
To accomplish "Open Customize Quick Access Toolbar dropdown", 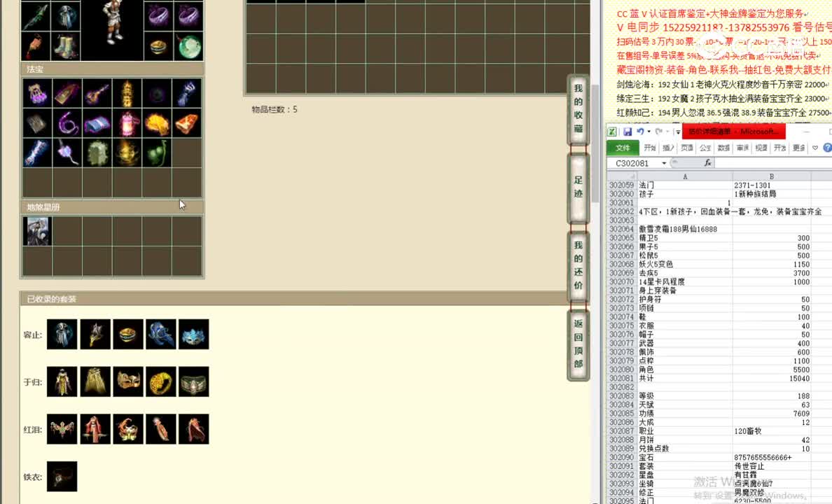I will click(x=678, y=132).
